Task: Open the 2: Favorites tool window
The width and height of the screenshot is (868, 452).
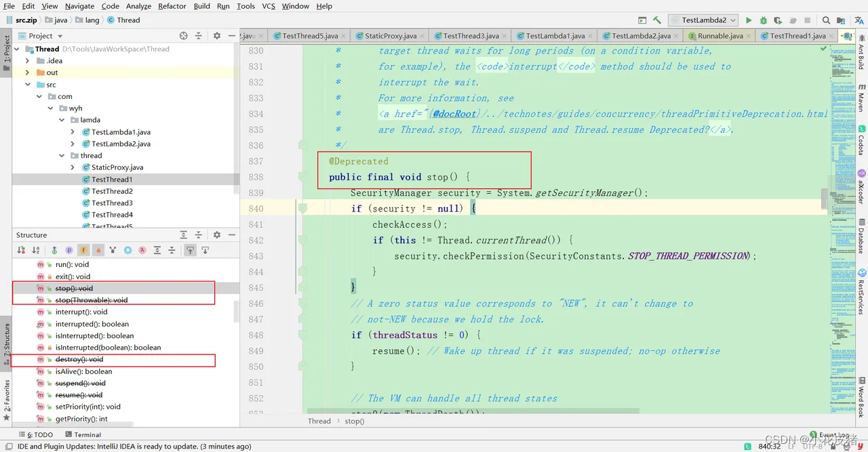Action: pyautogui.click(x=7, y=400)
